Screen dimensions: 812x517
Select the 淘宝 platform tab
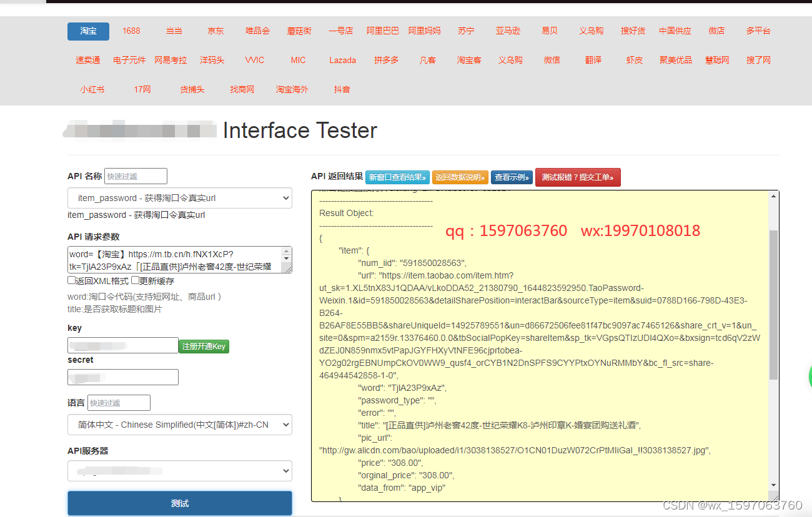(88, 31)
